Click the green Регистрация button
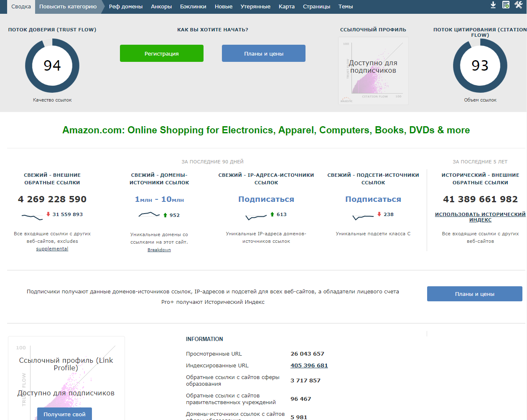Viewport: 527px width, 420px height. (162, 53)
